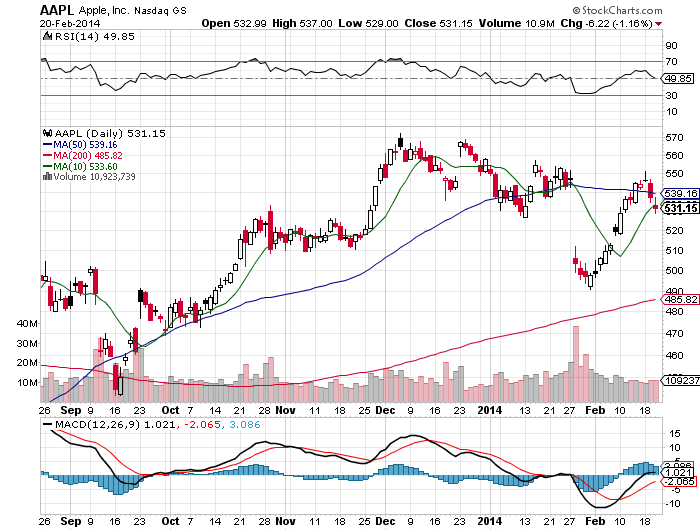Click the StockCharts.com copyright text
This screenshot has width=700, height=530.
(x=617, y=10)
